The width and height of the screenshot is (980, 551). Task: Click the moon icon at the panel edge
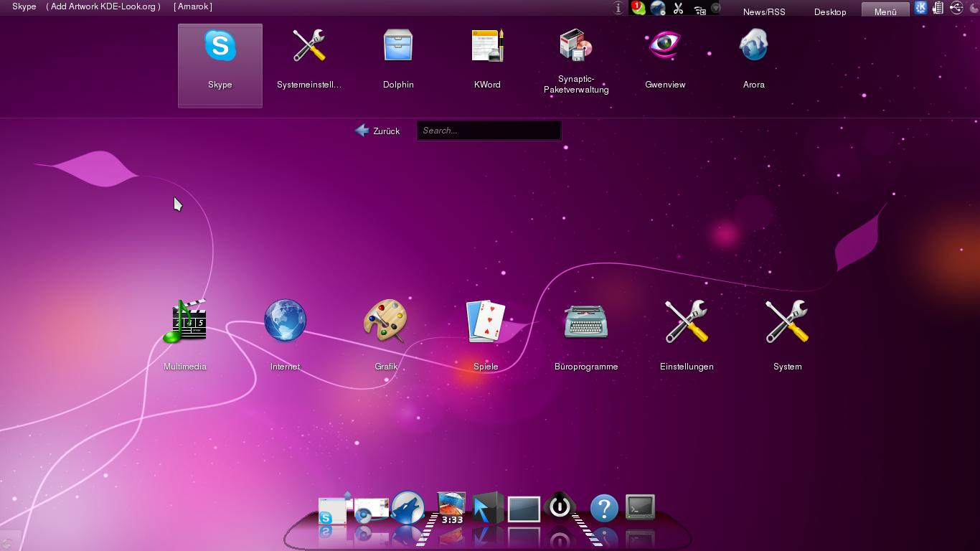(x=974, y=8)
